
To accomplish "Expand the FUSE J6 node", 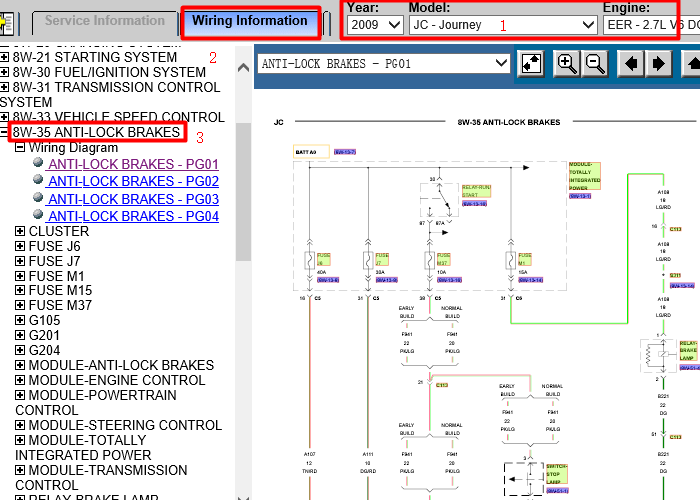I will [x=20, y=246].
